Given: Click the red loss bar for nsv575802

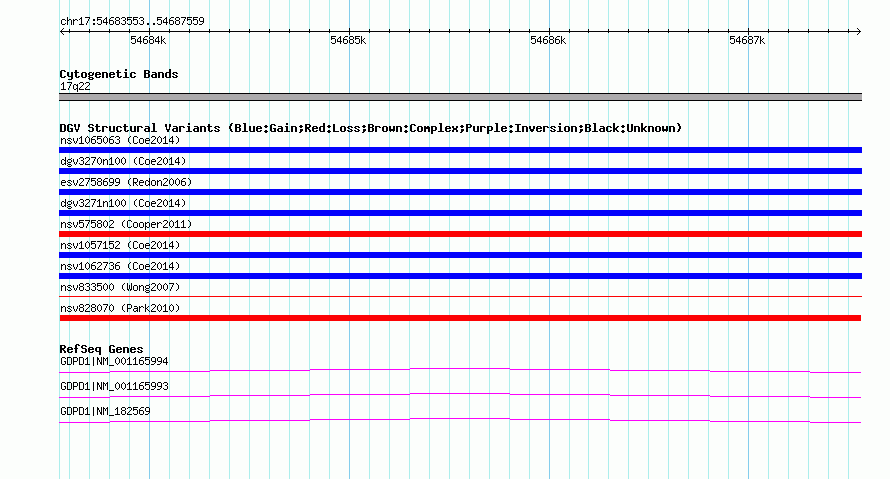Looking at the screenshot, I should coord(460,234).
